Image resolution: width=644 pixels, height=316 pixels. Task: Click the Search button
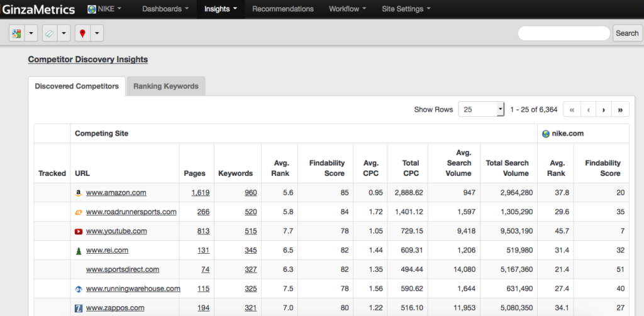pyautogui.click(x=627, y=33)
